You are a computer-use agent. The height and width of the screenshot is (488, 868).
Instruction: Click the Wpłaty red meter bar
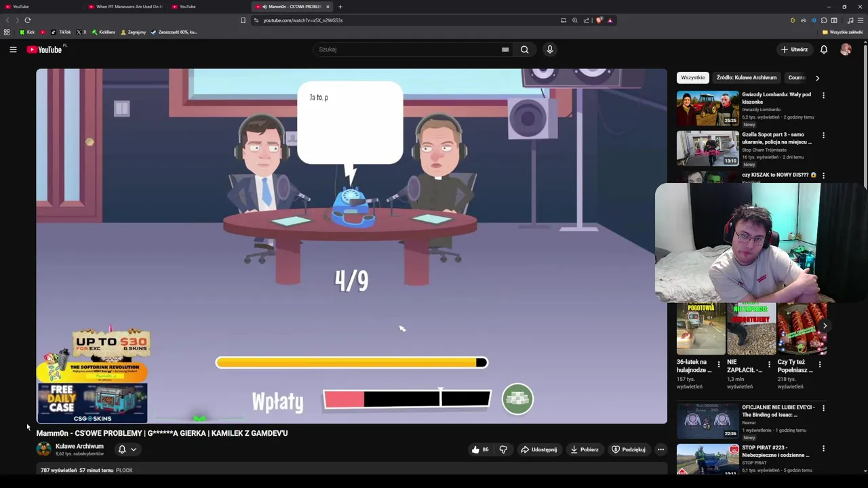tap(407, 399)
